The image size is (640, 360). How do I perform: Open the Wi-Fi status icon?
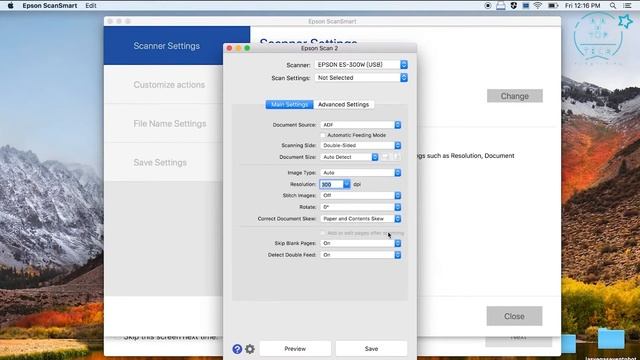coord(538,6)
